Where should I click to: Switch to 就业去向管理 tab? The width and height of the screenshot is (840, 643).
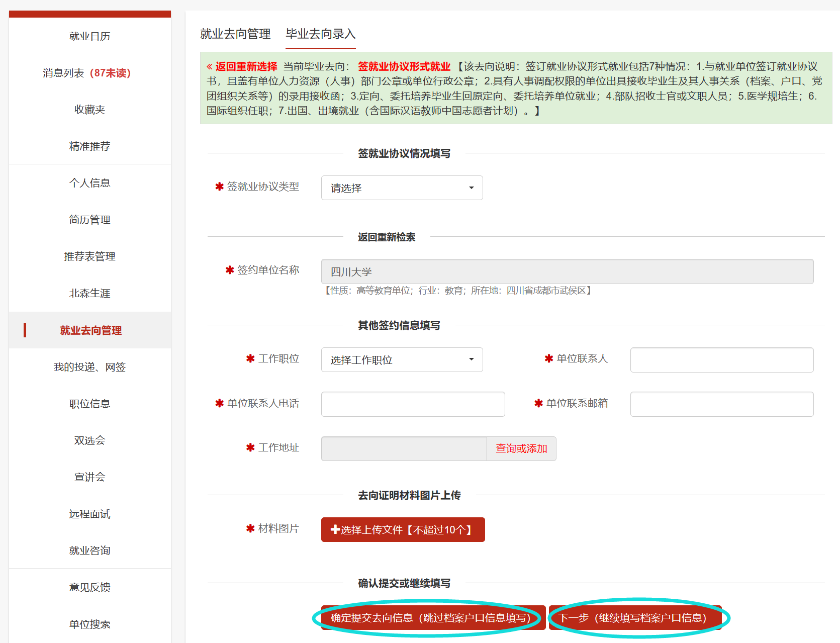pos(235,34)
